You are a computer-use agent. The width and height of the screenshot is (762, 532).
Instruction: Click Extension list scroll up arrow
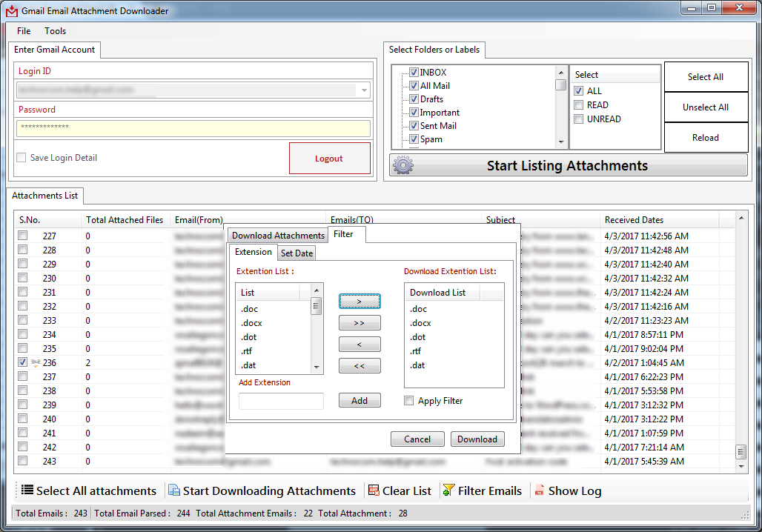tap(317, 290)
